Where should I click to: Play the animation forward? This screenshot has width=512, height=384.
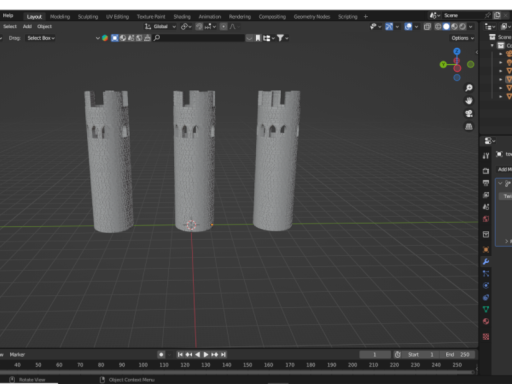(206, 355)
